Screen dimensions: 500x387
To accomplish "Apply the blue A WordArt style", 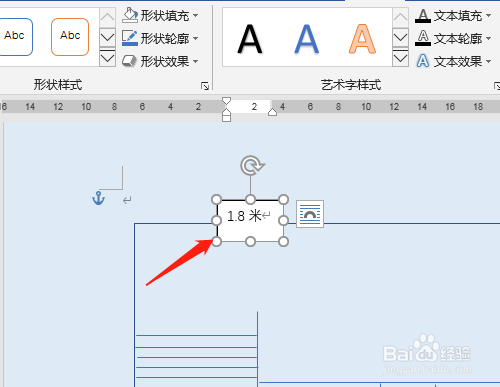I will (x=307, y=39).
